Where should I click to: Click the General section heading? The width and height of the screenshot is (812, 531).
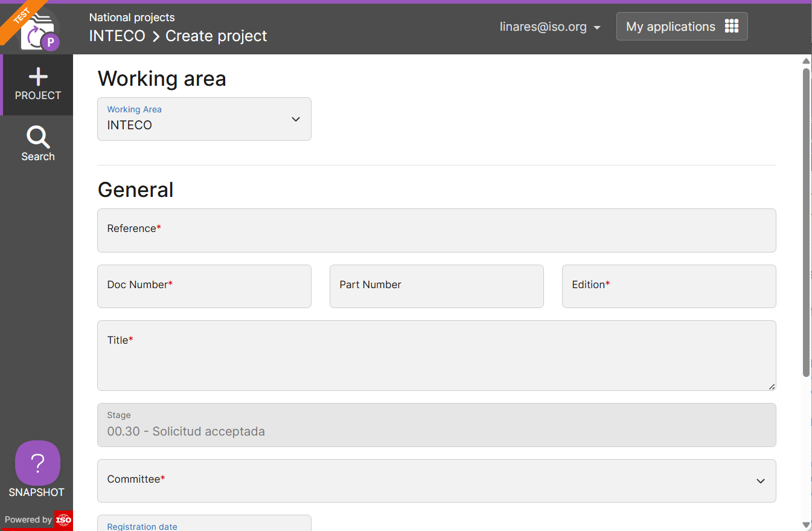tap(136, 190)
